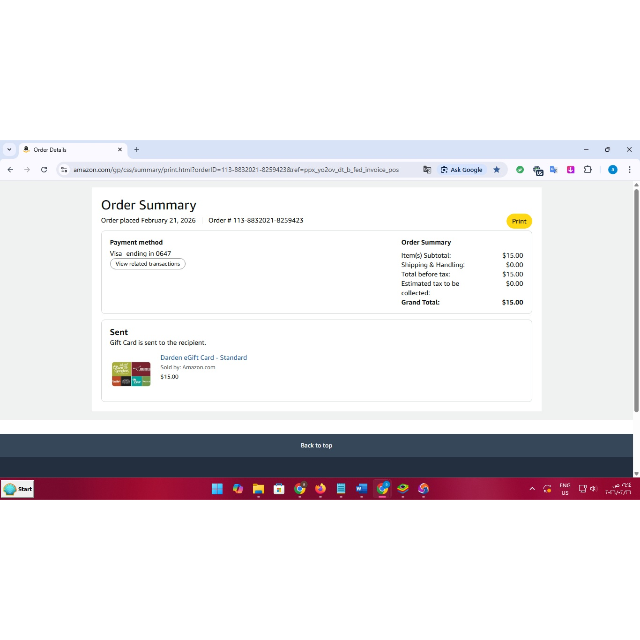Click the Back to top bar
This screenshot has height=640, width=640.
(316, 445)
